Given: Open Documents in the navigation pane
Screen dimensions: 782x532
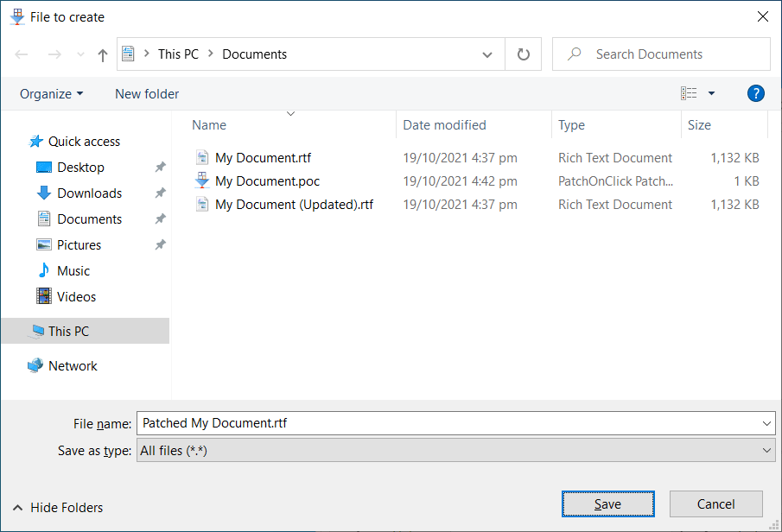Looking at the screenshot, I should [x=90, y=219].
